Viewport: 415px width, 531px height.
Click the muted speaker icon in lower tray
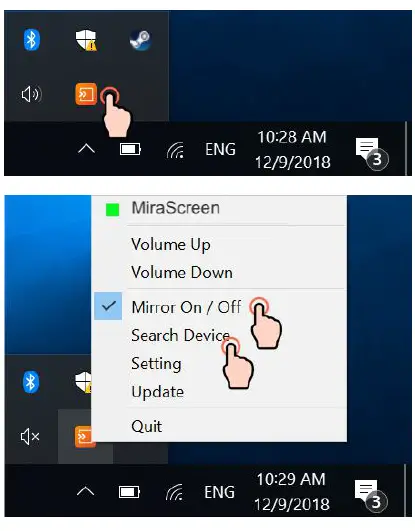(x=30, y=437)
